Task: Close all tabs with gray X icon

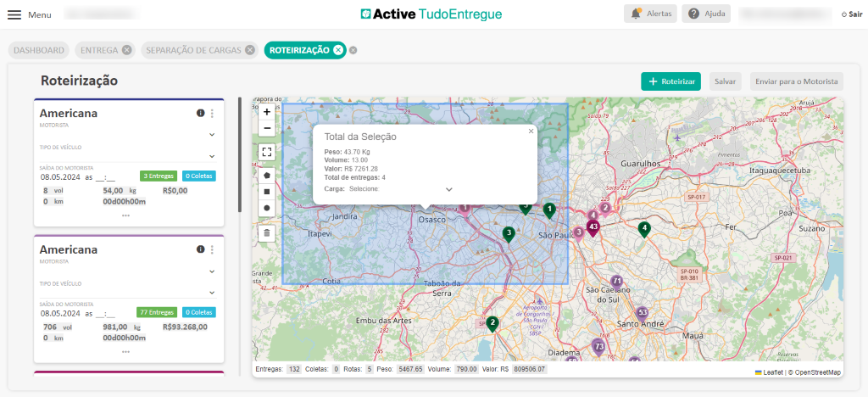Action: tap(353, 50)
